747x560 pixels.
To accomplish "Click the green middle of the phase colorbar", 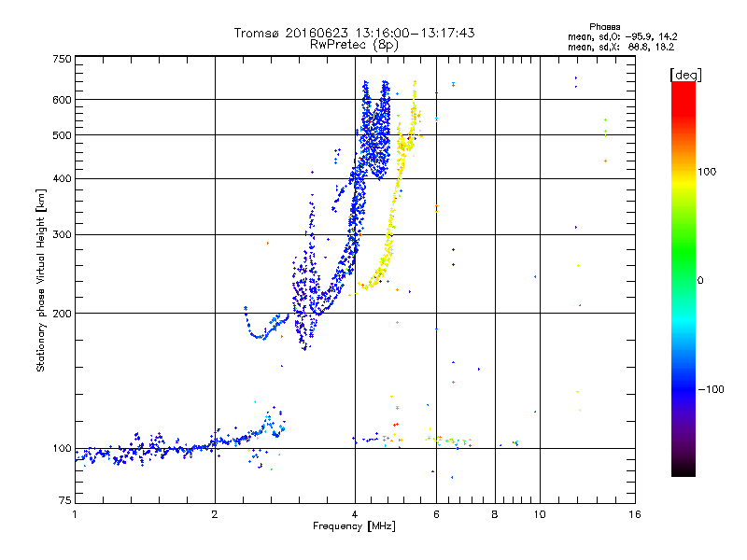I will coord(684,250).
